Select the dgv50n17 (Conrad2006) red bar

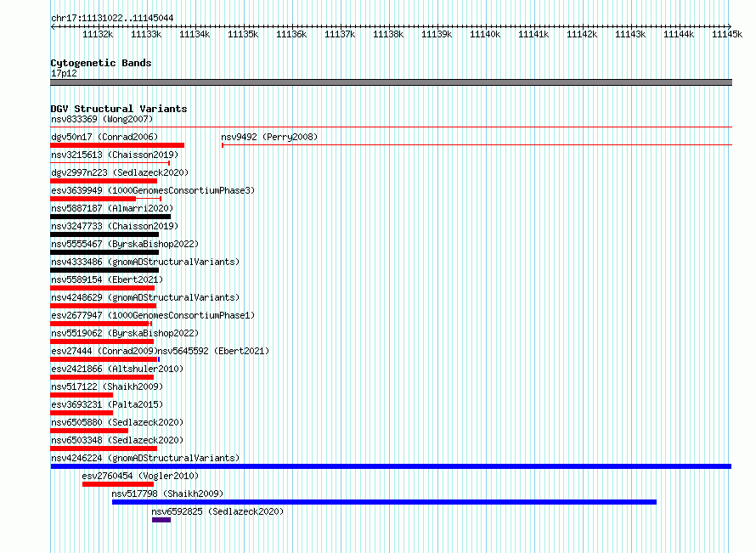(x=117, y=145)
